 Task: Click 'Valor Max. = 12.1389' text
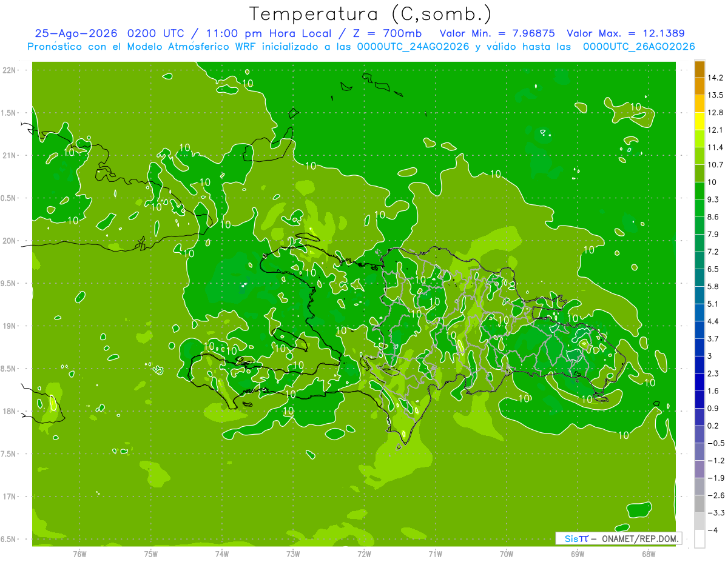pos(625,34)
